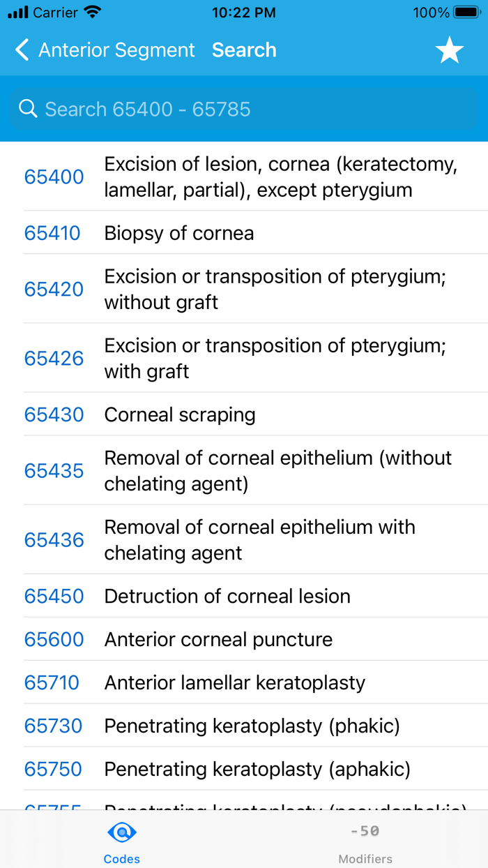Select code 65710 lamellar keratoplasty
Image resolution: width=488 pixels, height=868 pixels.
[244, 682]
